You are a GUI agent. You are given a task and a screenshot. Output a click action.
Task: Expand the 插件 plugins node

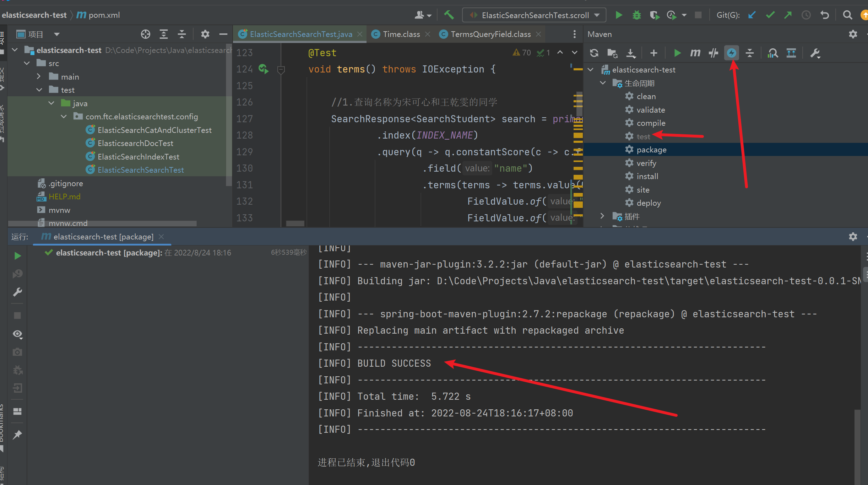click(x=602, y=216)
